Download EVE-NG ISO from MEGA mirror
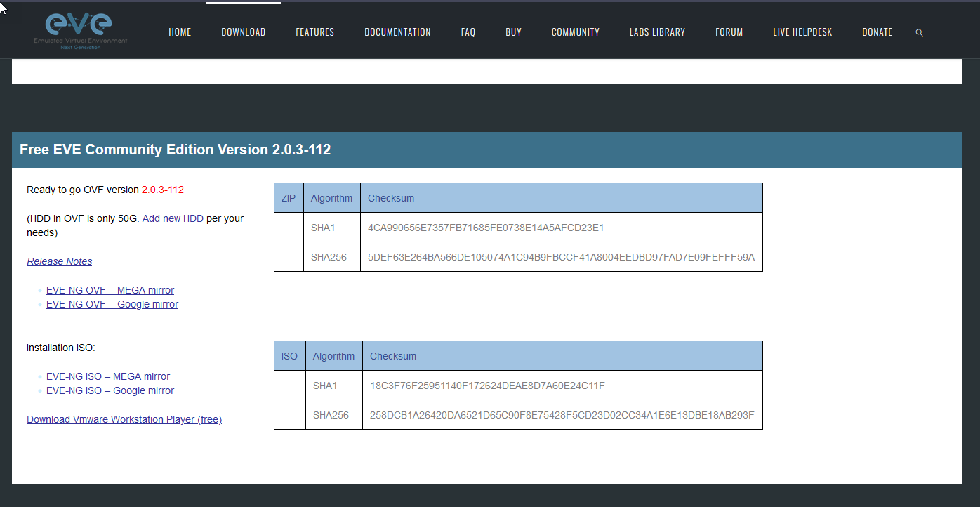 tap(108, 376)
